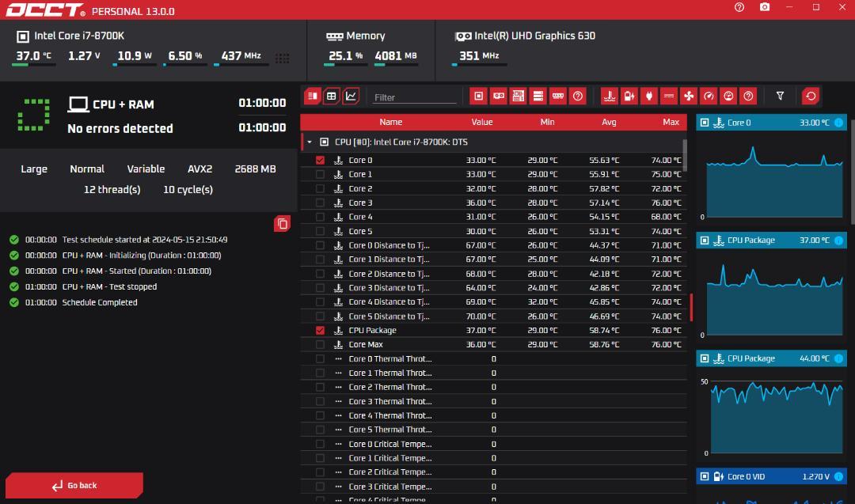The image size is (855, 504).
Task: Uncheck the Core 0 sensor checkbox
Action: [320, 160]
